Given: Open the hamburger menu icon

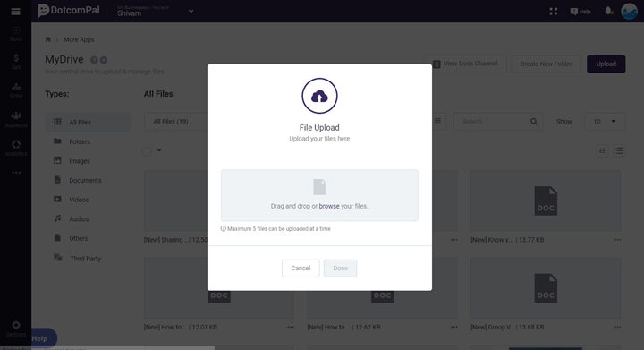Looking at the screenshot, I should tap(15, 12).
